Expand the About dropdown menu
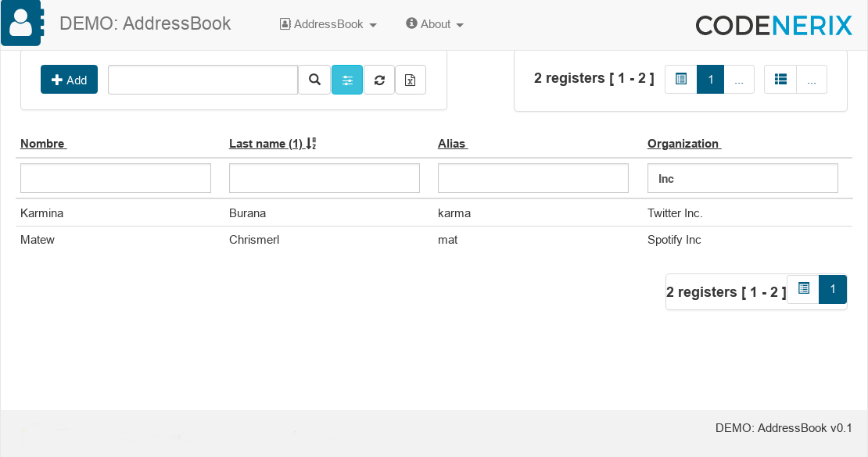The width and height of the screenshot is (868, 457). tap(435, 23)
